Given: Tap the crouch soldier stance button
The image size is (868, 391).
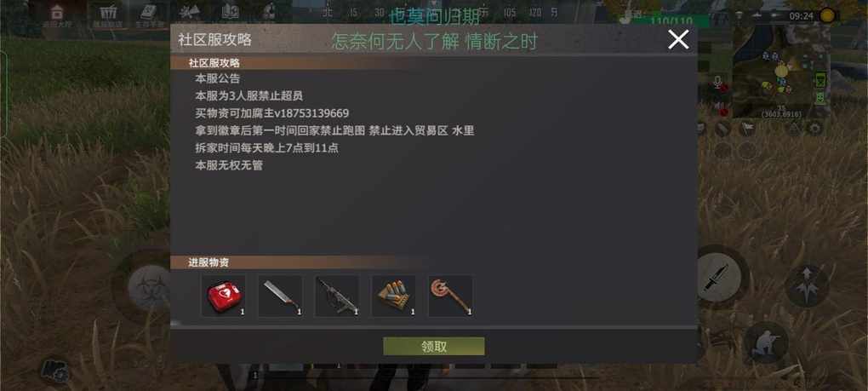Looking at the screenshot, I should tap(766, 342).
